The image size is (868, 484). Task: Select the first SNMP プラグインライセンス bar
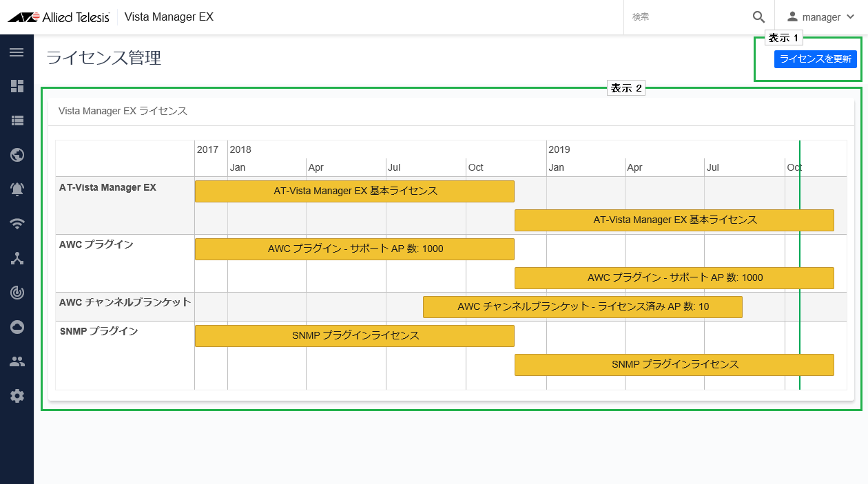tap(355, 336)
